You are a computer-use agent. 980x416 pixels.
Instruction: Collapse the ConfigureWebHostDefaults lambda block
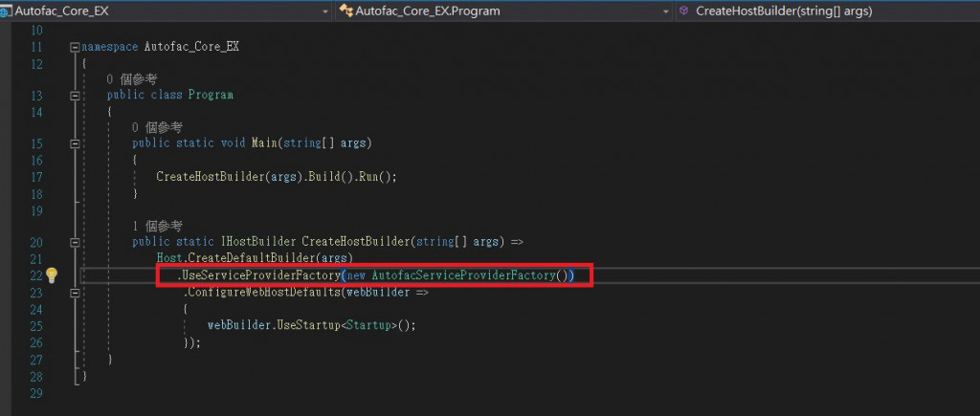pyautogui.click(x=75, y=293)
